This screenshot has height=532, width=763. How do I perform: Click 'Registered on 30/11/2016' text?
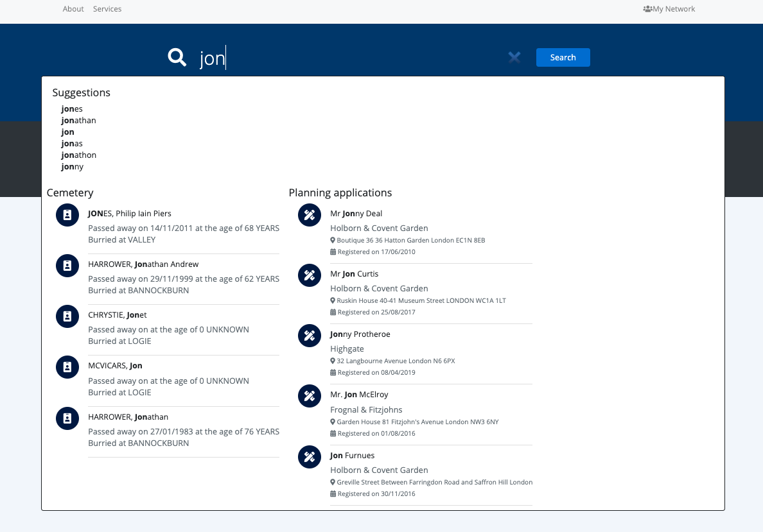pos(376,493)
